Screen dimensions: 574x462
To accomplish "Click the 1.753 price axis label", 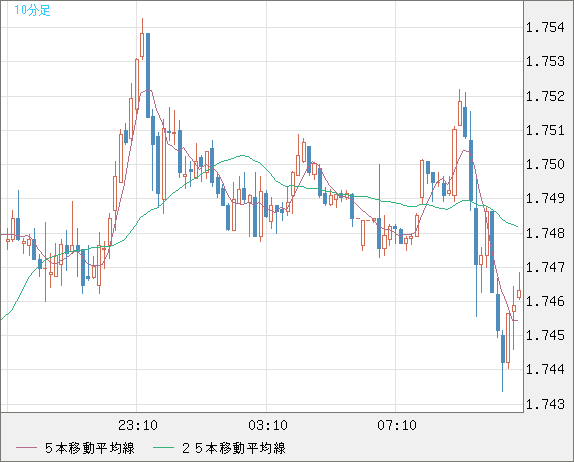I will click(545, 61).
